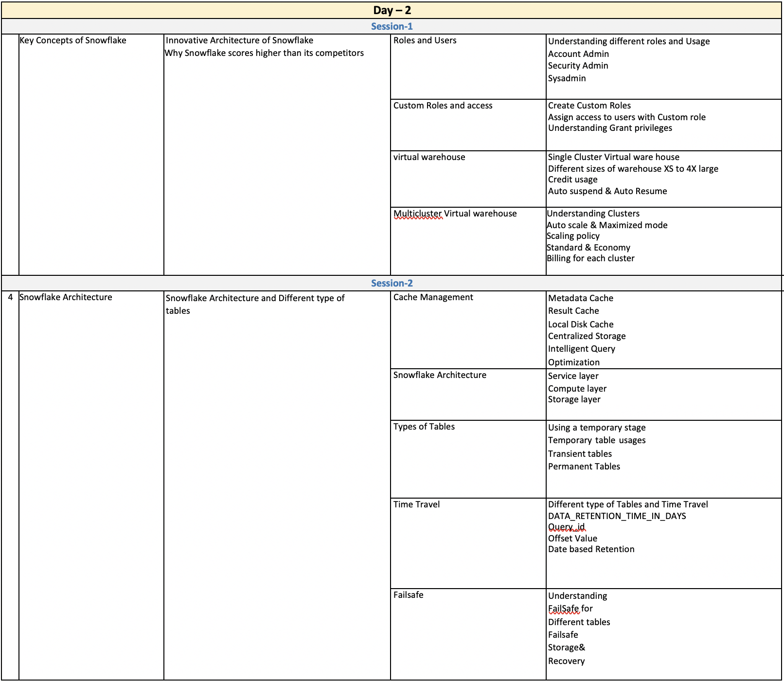This screenshot has width=784, height=682.
Task: Click DATA_RETENTION_TIME_IN_DAYS text
Action: pos(617,516)
